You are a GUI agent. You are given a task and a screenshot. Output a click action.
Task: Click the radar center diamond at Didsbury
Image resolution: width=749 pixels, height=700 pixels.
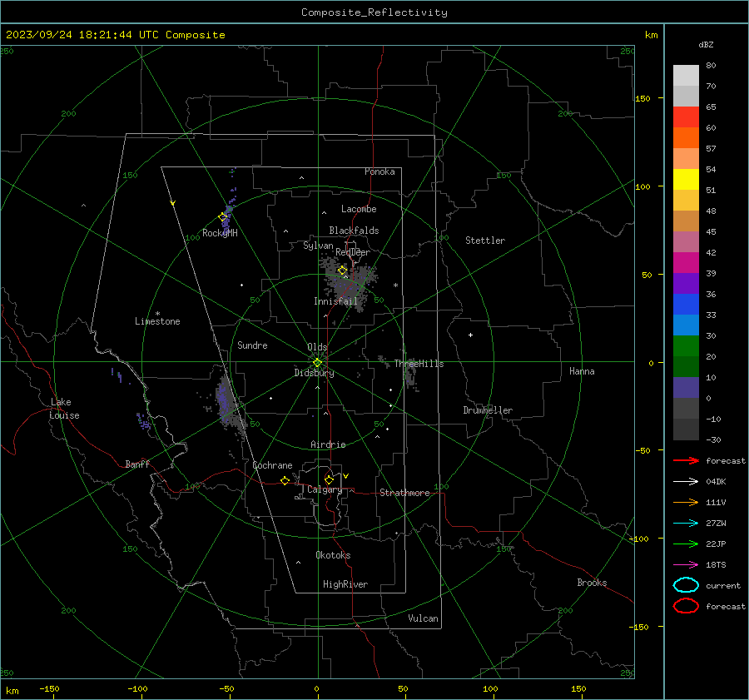click(318, 363)
